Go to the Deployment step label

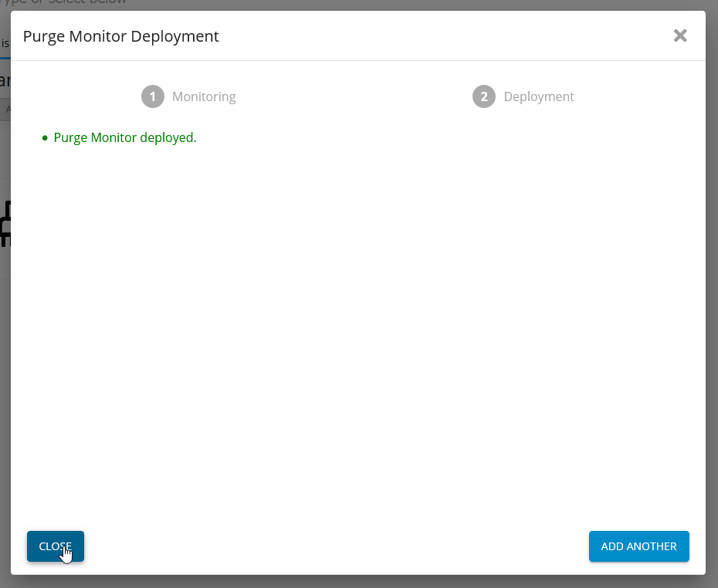538,96
